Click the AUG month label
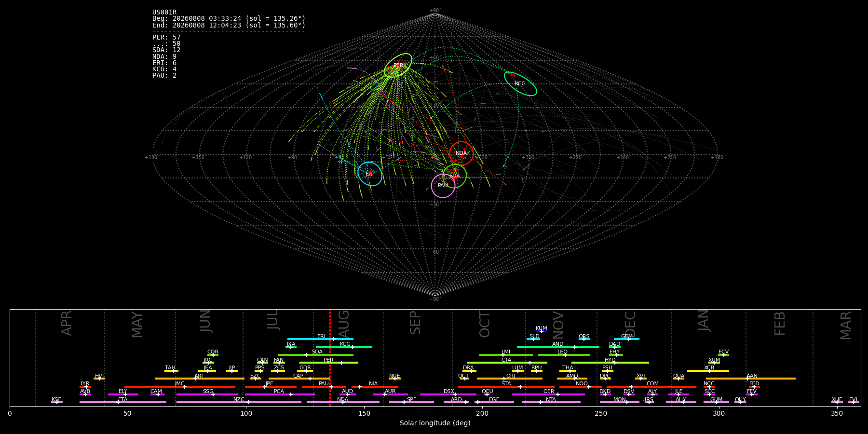This screenshot has height=434, width=868. click(x=344, y=323)
